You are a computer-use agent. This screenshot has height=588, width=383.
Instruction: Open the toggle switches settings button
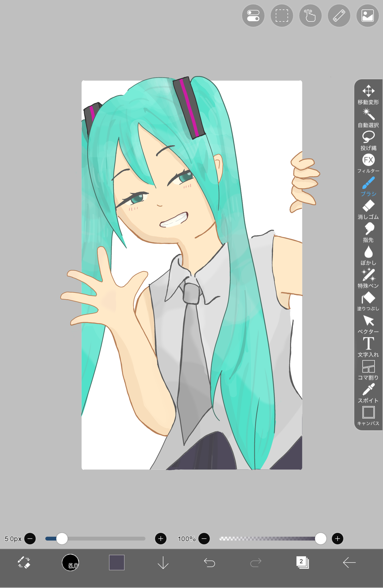253,16
